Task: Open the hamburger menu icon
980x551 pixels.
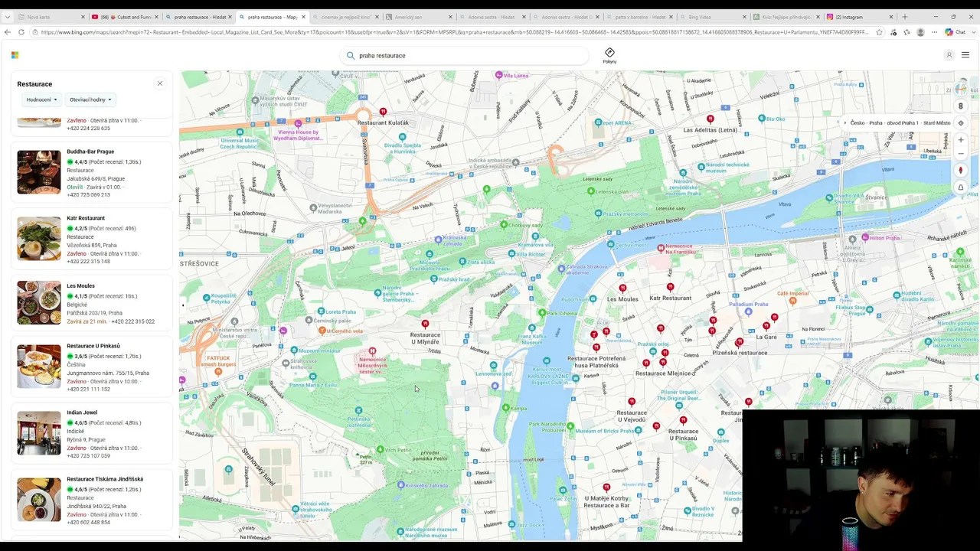Action: [965, 55]
